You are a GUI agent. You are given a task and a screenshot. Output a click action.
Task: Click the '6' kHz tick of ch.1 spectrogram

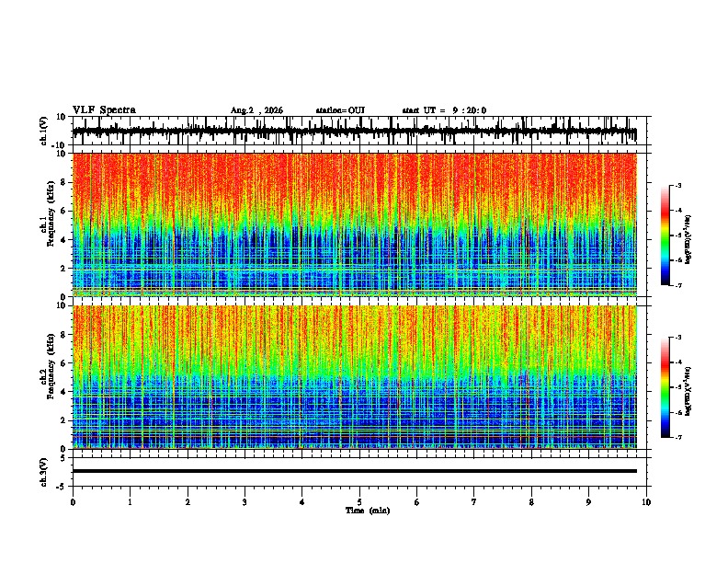click(63, 211)
